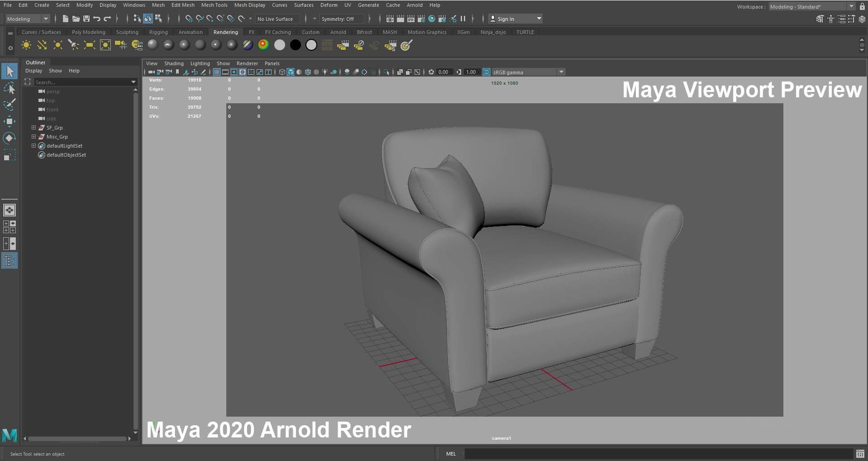Create a point light from shelf

click(58, 45)
